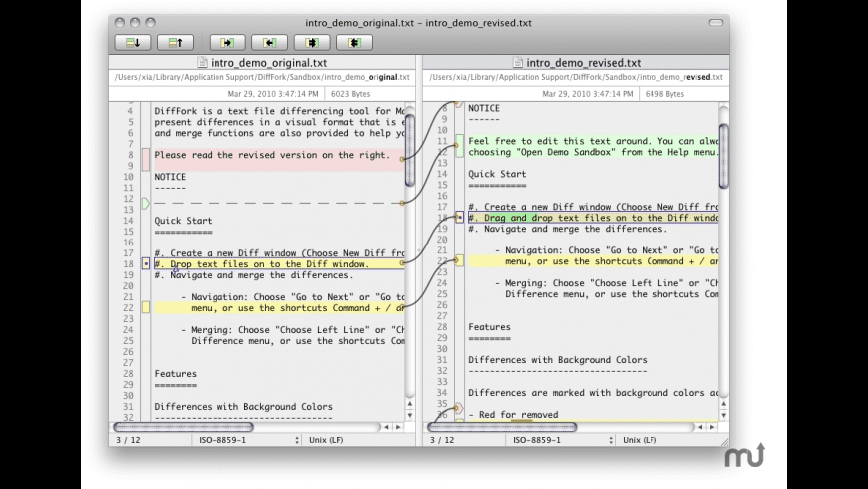The image size is (868, 489).
Task: Toggle the green insertion arrow marker in left gutter
Action: [146, 203]
